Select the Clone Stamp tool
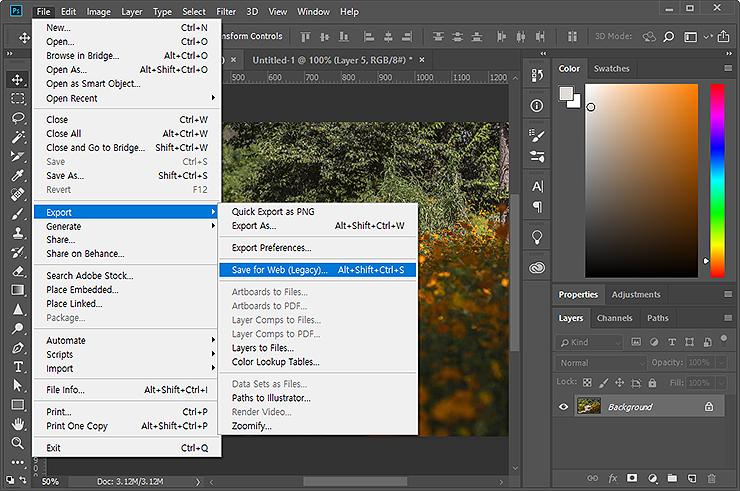Viewport: 740px width, 491px height. coord(17,233)
